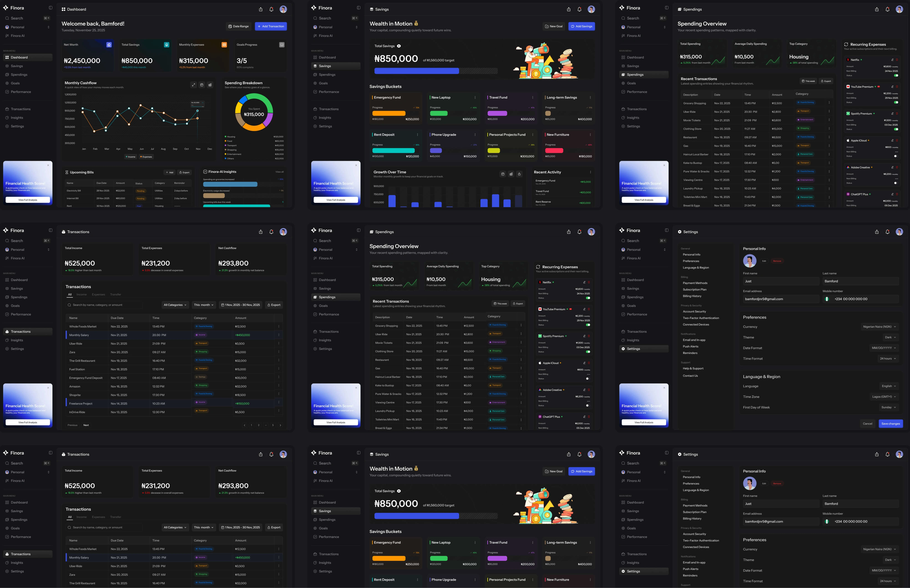Click the Add Transaction button
This screenshot has height=588, width=910.
coord(271,26)
